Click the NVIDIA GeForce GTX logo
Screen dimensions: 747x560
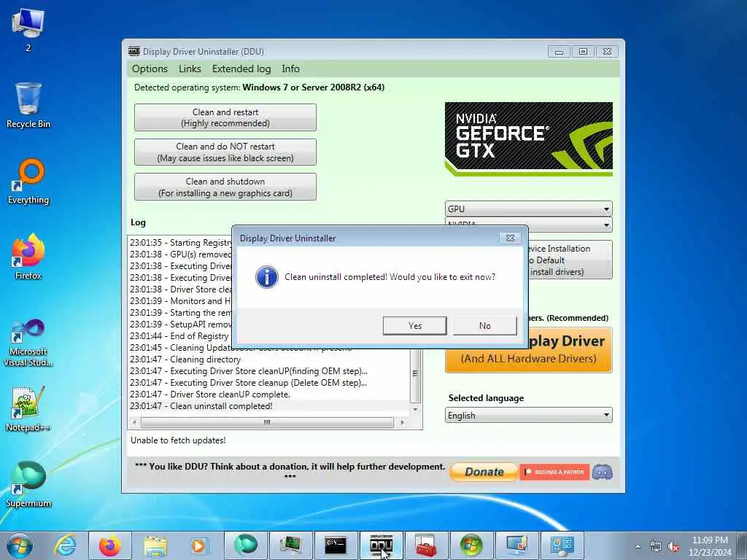click(528, 139)
